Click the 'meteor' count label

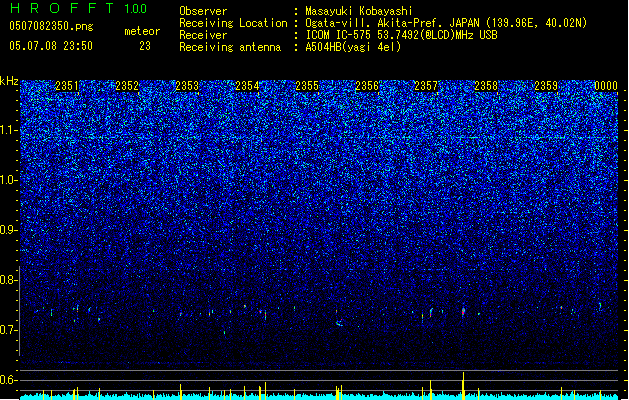142,31
